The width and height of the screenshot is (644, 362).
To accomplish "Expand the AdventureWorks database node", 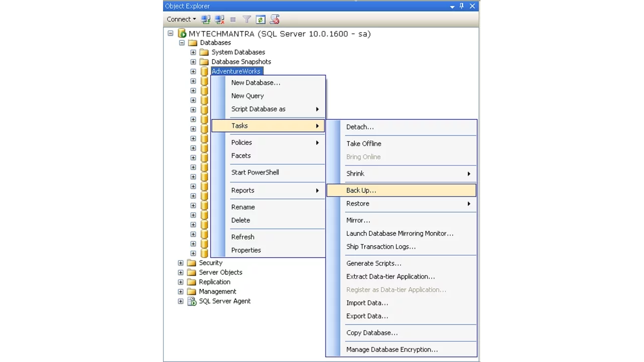I will 193,71.
